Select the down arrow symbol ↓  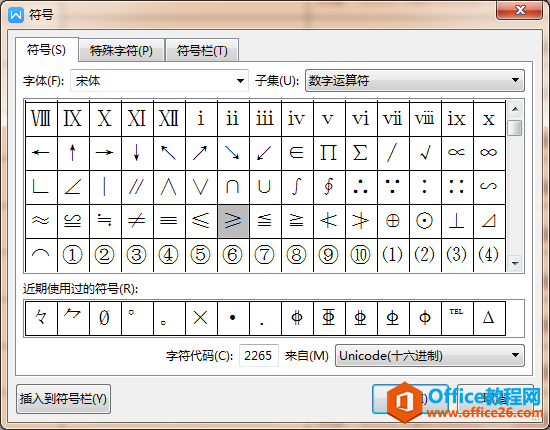(137, 153)
